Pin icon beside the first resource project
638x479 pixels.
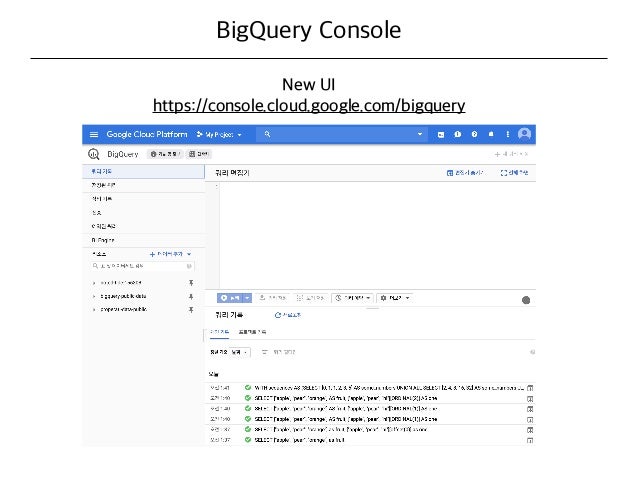[x=191, y=283]
